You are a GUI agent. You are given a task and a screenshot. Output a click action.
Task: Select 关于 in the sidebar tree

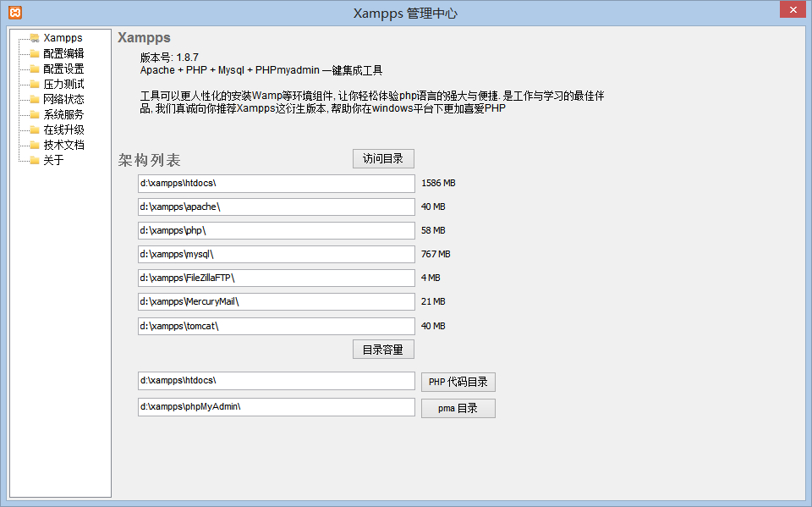[53, 160]
